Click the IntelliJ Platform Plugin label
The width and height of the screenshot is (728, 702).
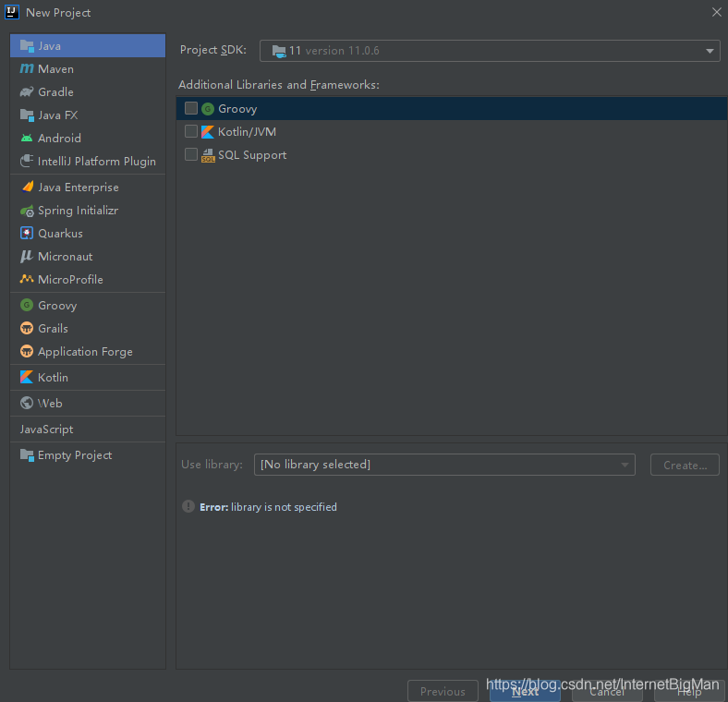tap(97, 161)
